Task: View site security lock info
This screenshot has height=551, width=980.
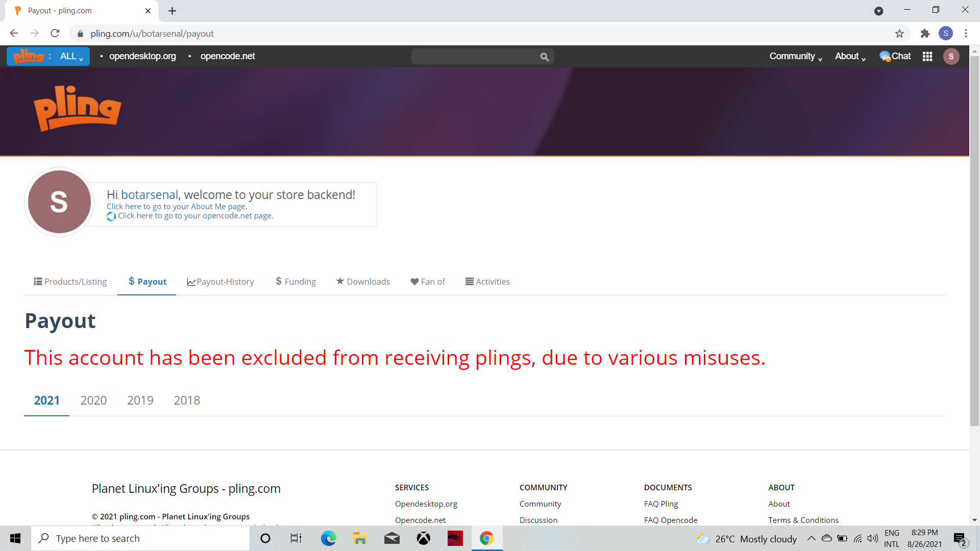Action: (80, 34)
